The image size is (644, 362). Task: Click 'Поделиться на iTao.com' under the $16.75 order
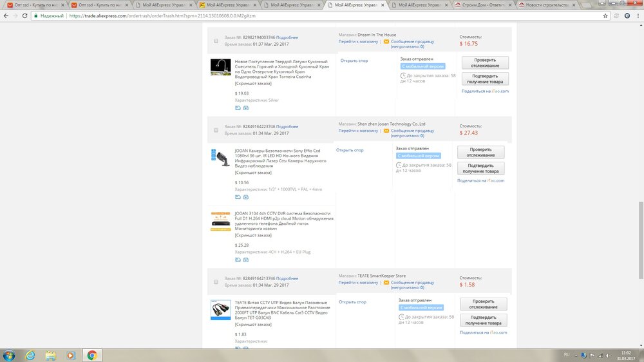485,91
